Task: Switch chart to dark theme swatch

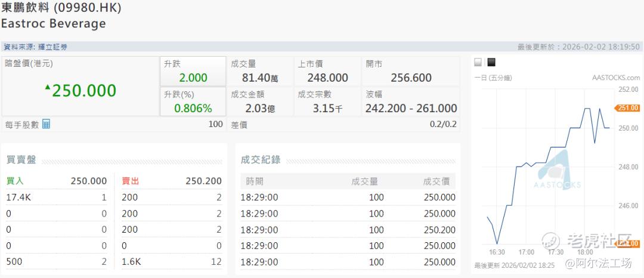Action: click(x=491, y=62)
